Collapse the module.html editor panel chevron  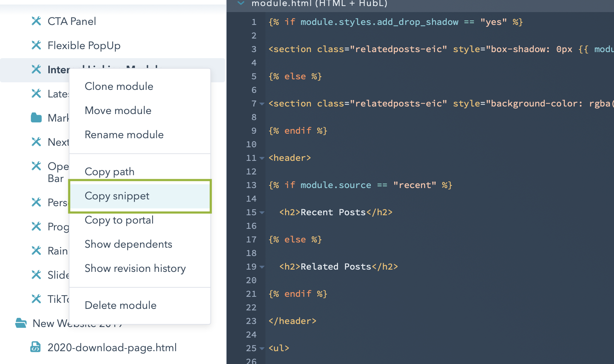(241, 3)
